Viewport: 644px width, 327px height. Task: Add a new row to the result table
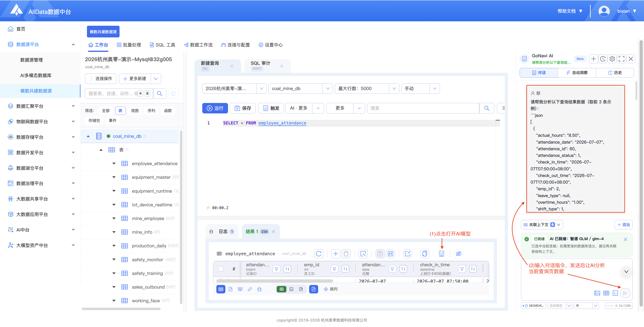(x=335, y=254)
